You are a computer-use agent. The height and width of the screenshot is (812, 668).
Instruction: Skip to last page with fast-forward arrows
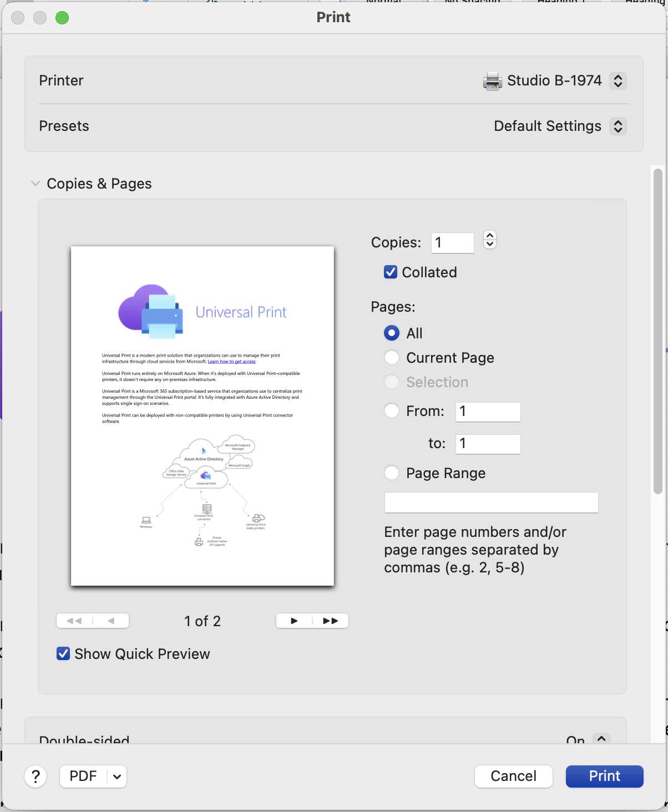click(331, 621)
